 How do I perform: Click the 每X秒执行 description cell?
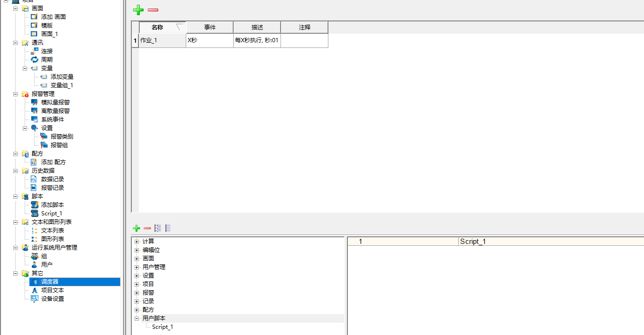257,40
